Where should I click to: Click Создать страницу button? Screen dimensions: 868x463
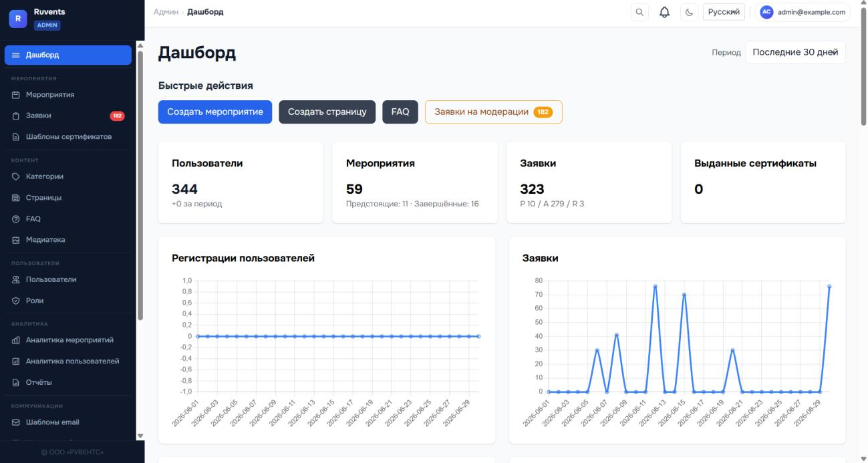click(327, 112)
